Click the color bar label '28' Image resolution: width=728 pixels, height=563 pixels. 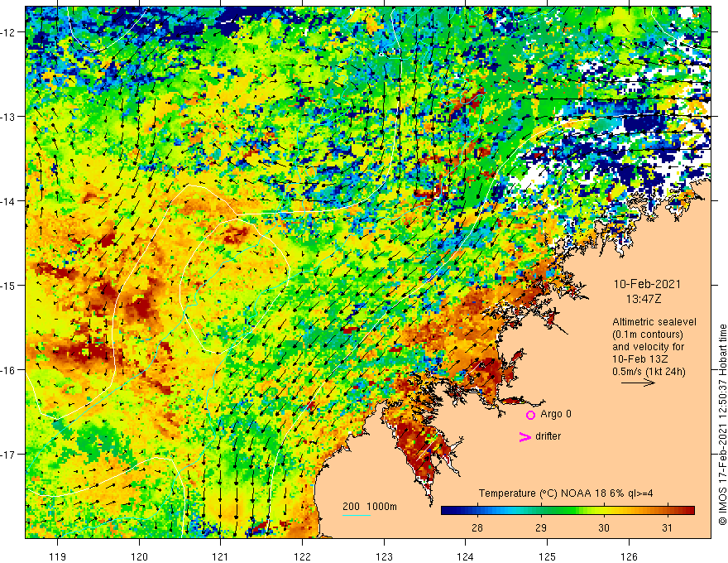coord(477,528)
